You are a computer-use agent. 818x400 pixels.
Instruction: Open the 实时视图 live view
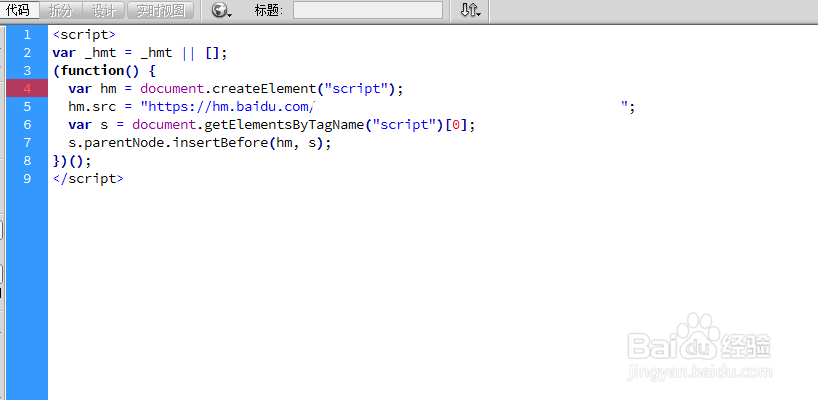tap(160, 10)
